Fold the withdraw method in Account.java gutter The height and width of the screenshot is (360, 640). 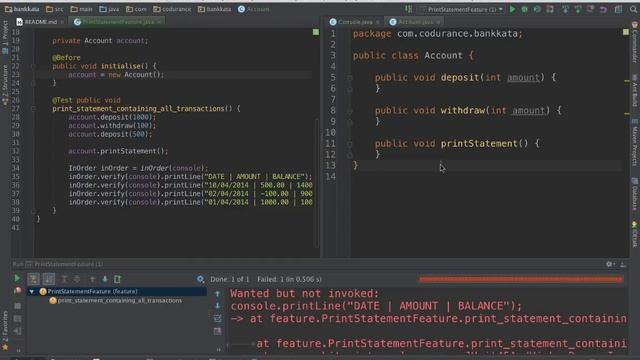coord(350,111)
